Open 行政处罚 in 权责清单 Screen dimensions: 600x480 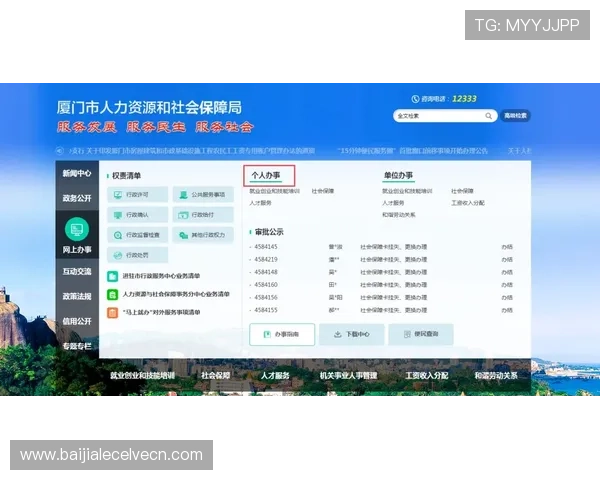[x=137, y=255]
